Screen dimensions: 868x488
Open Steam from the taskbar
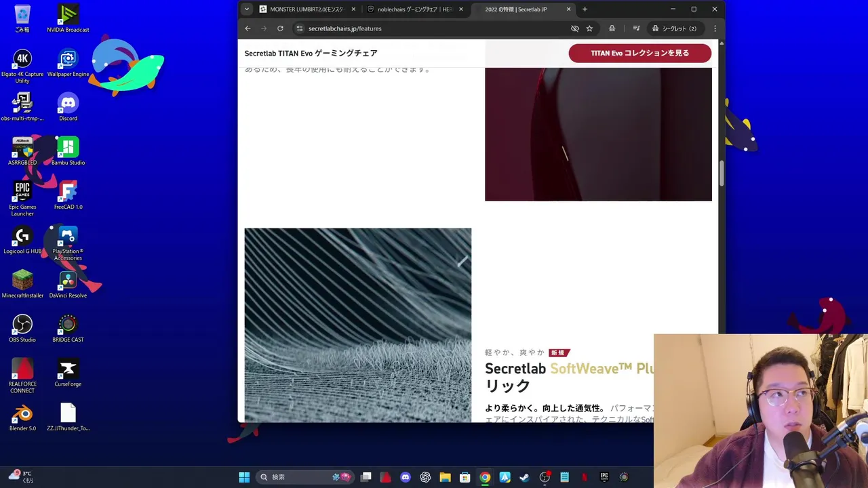point(524,477)
